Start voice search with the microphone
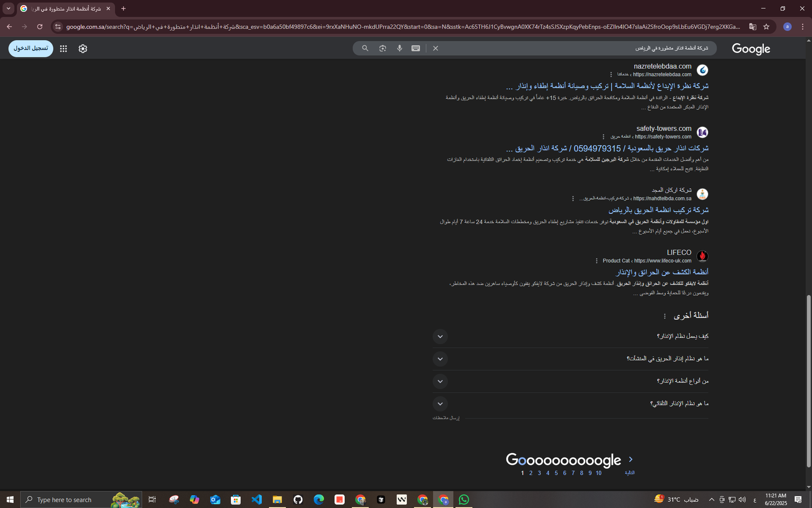 [400, 48]
